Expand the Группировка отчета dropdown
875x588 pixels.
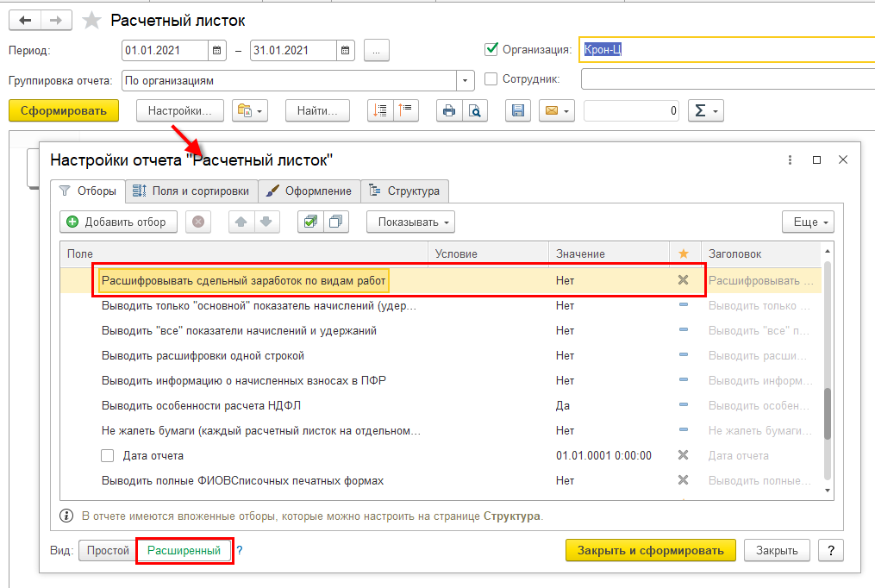(x=466, y=80)
